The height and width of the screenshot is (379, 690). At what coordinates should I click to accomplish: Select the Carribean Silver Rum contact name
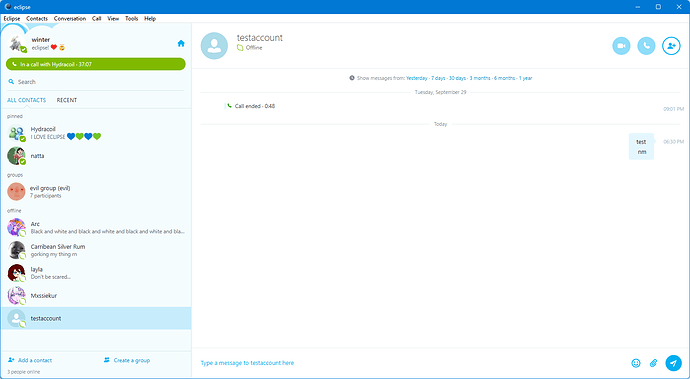click(58, 247)
